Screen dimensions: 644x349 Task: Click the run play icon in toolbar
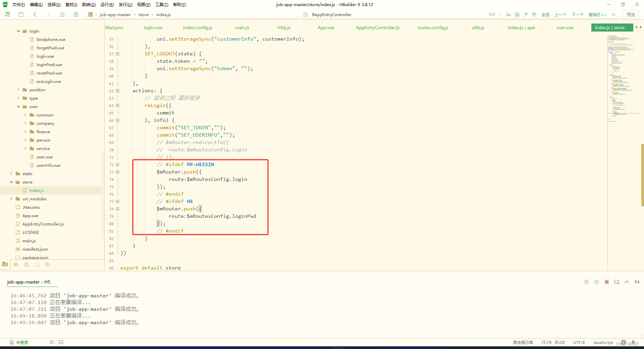(76, 14)
